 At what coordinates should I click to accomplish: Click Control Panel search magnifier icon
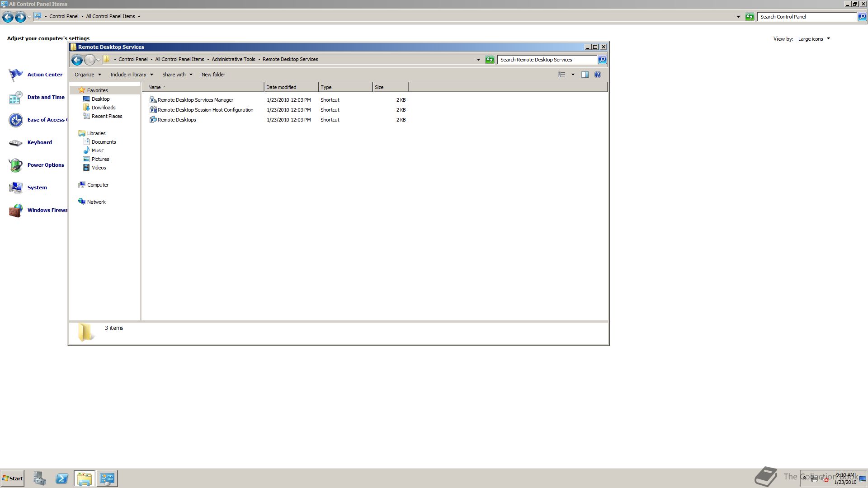862,17
